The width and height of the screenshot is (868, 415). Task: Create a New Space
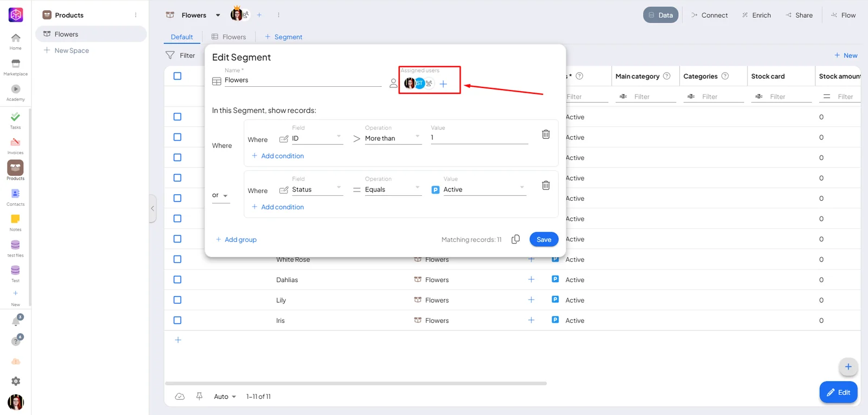coord(66,50)
